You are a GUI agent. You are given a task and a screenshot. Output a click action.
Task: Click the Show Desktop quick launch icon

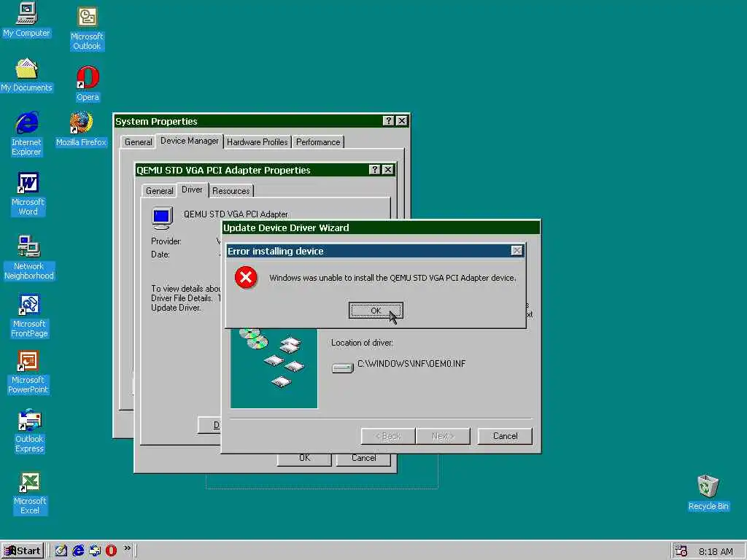(x=61, y=551)
